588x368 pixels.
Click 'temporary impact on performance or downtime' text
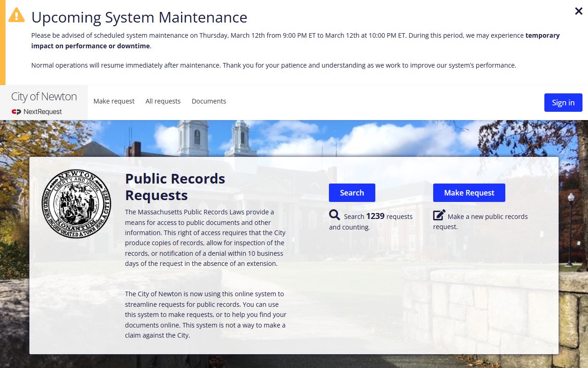tap(295, 40)
